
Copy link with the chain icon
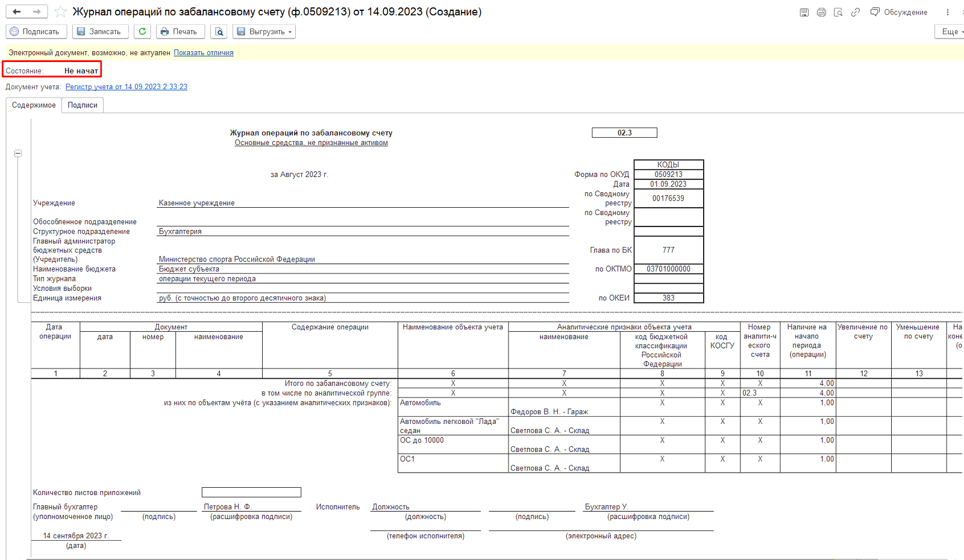(856, 12)
